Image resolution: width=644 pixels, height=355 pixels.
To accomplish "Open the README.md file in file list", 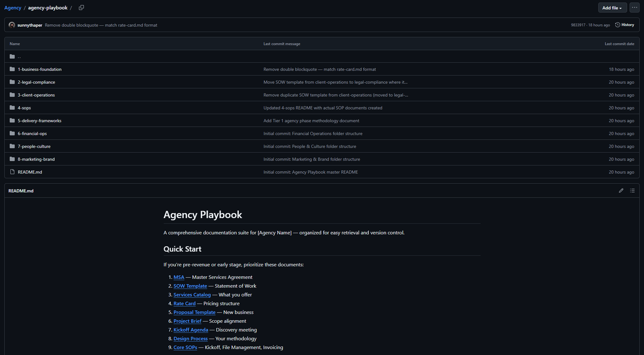I will (30, 172).
